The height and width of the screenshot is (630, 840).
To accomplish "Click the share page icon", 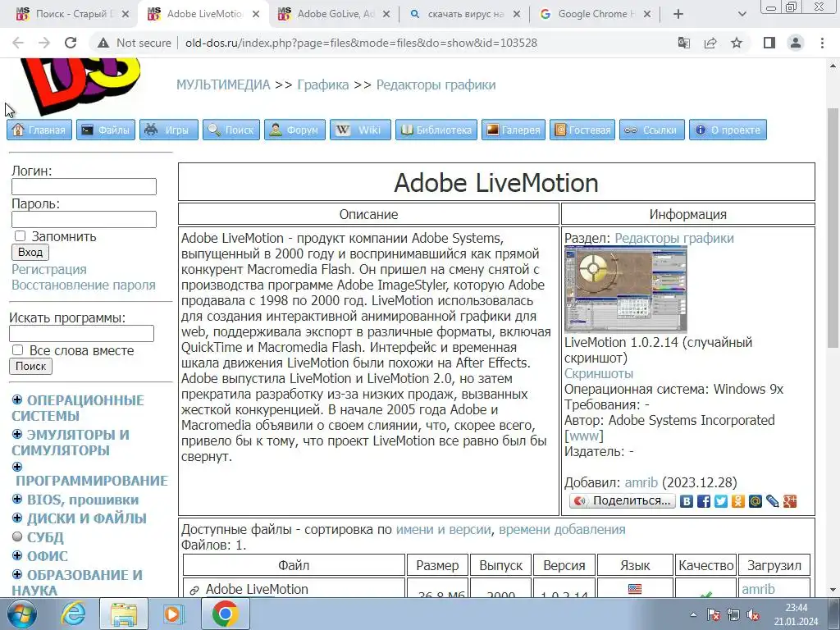I will tap(710, 43).
